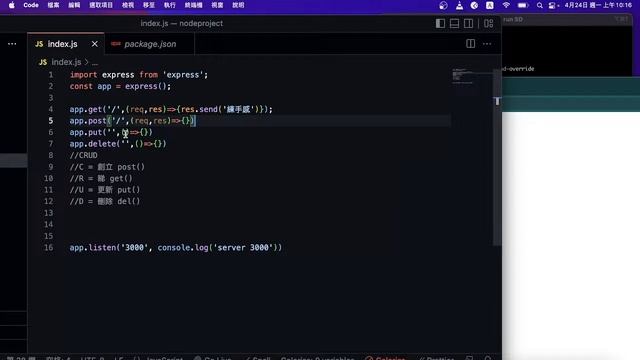
Task: Open the side bar views ellipsis menu
Action: coord(12,44)
